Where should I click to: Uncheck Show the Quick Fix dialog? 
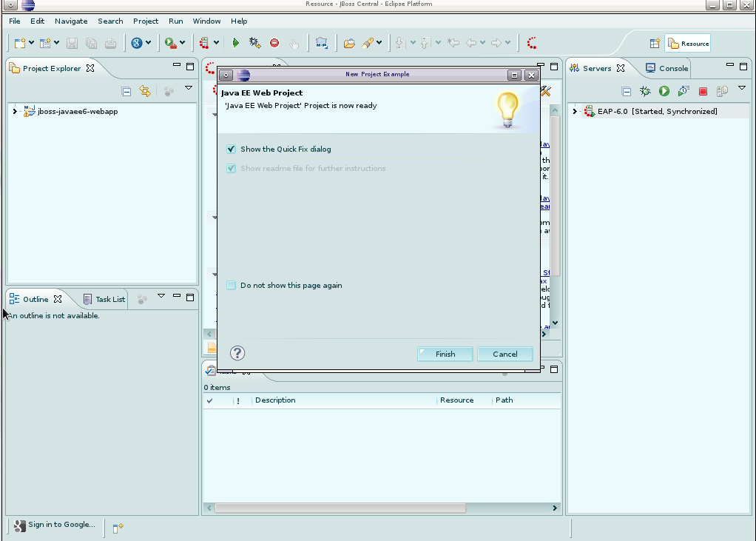(x=232, y=149)
